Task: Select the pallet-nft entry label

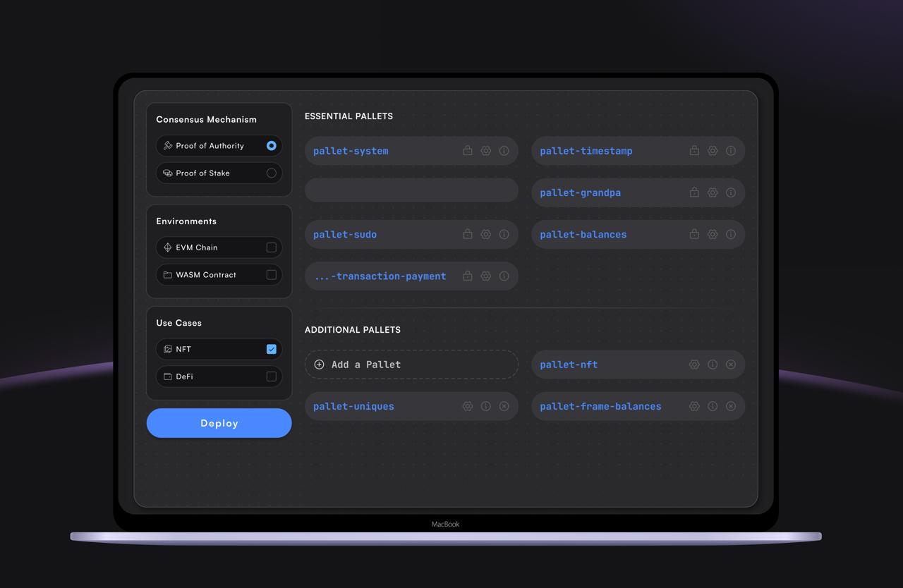Action: (x=569, y=365)
